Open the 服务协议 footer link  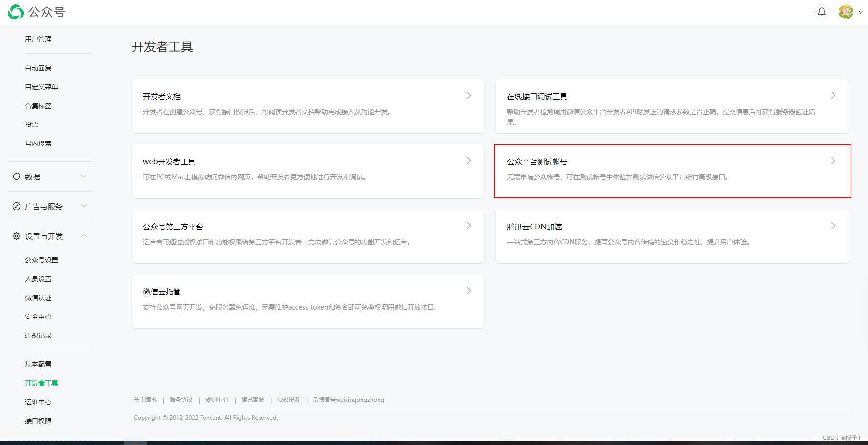181,400
